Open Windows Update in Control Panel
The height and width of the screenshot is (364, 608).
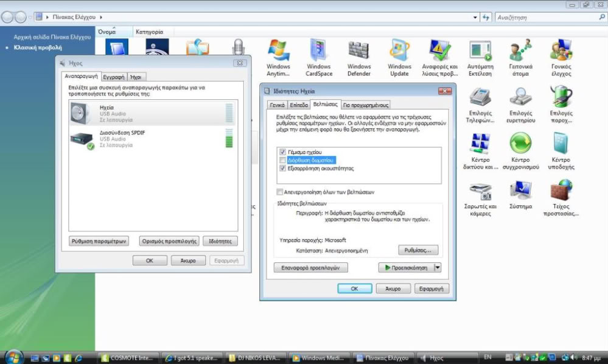click(x=399, y=52)
